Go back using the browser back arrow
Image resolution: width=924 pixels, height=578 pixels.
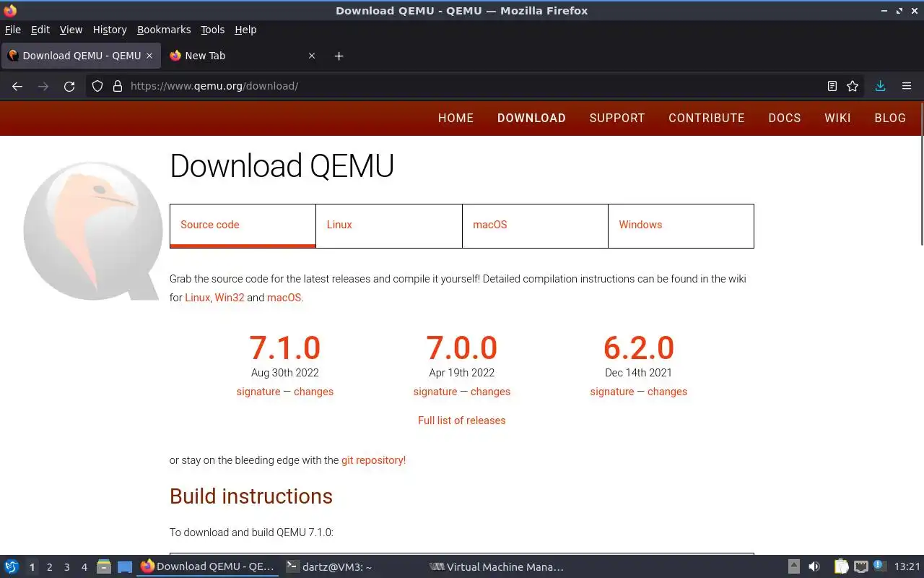[x=17, y=86]
